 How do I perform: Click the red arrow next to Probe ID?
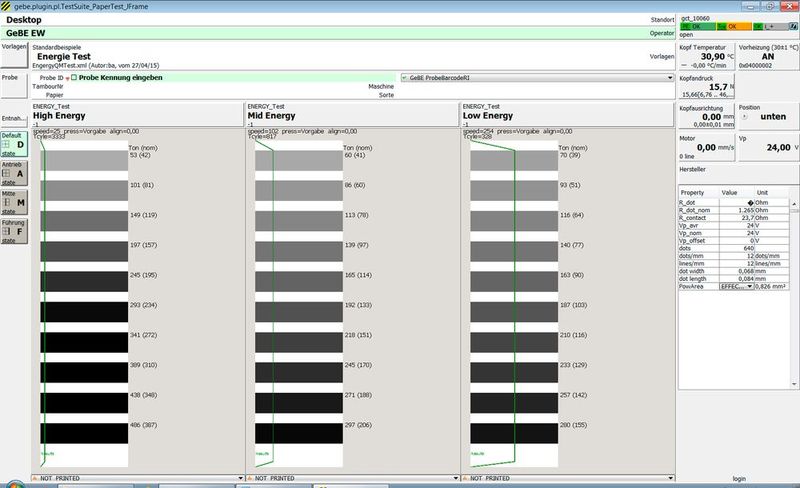coord(67,77)
